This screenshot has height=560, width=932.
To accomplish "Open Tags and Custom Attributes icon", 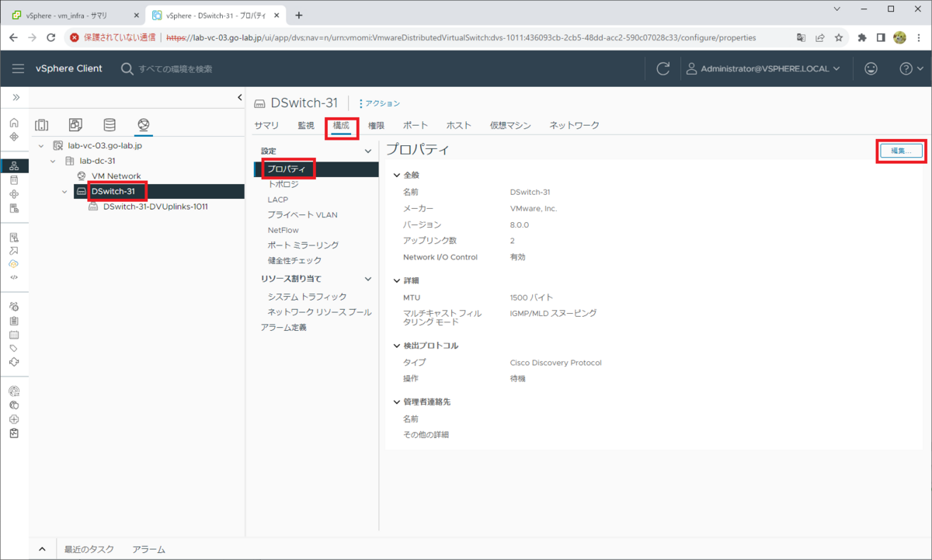I will pyautogui.click(x=14, y=349).
